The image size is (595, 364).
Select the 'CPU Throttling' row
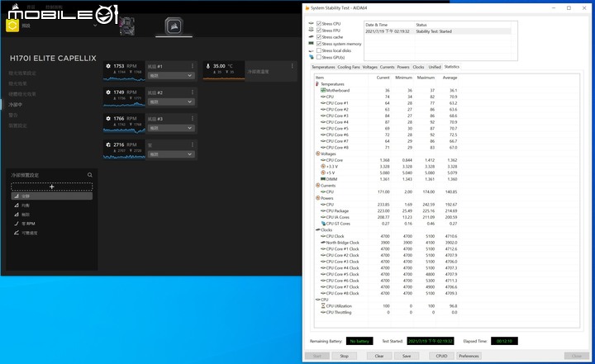tap(386, 312)
